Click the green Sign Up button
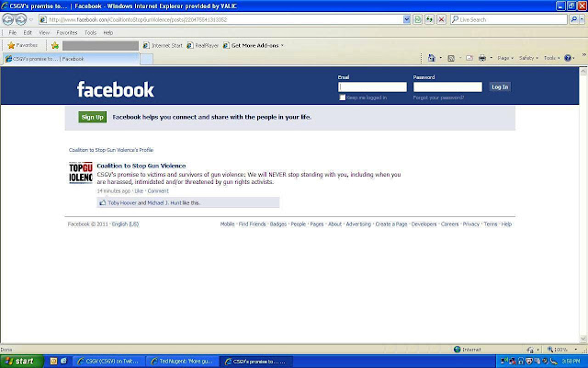 pyautogui.click(x=92, y=117)
